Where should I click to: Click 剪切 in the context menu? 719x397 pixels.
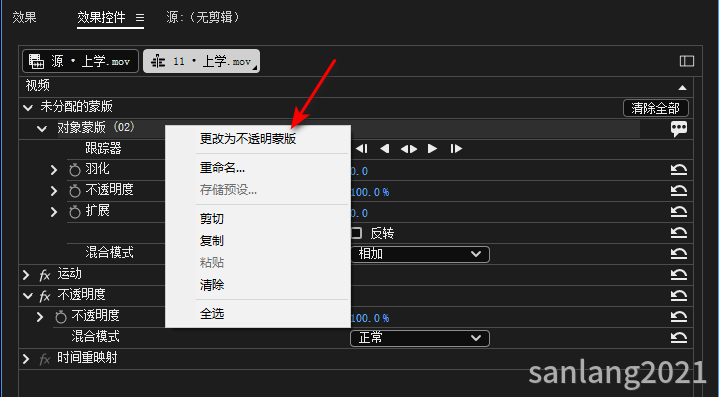[211, 219]
